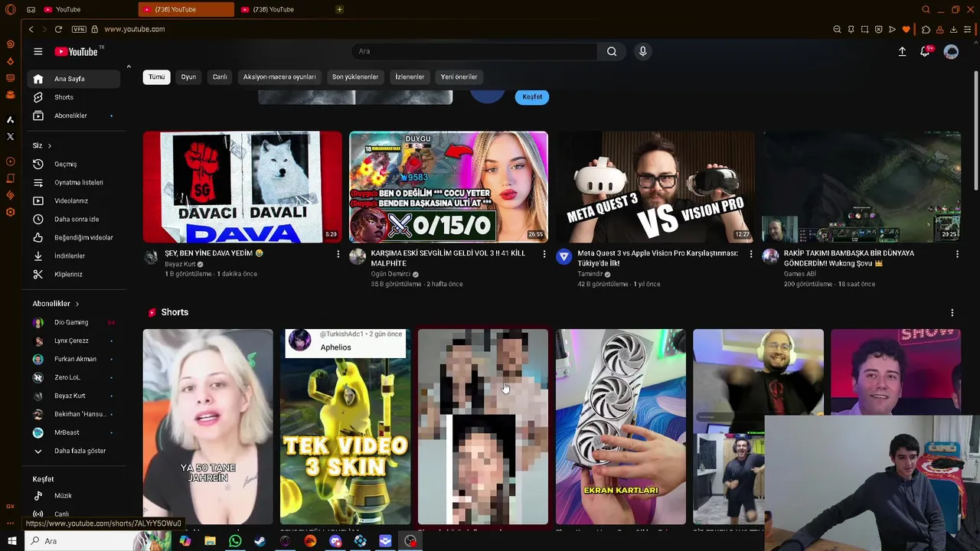Screen dimensions: 980x551
Task: Select the Yeni öneriler chip
Action: (459, 77)
